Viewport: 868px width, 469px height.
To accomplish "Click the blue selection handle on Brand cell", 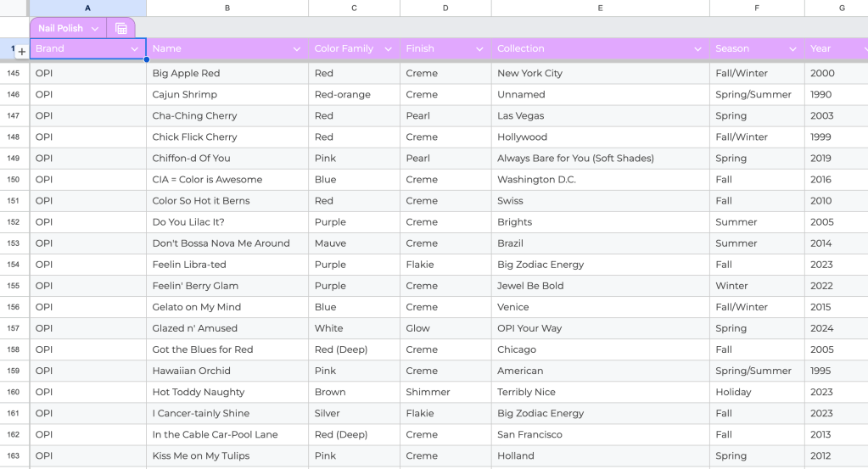I will pyautogui.click(x=146, y=59).
